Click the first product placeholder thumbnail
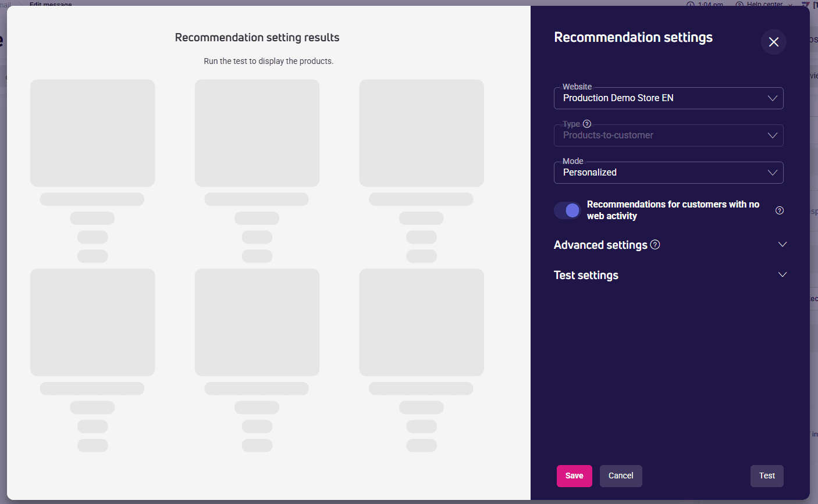The image size is (818, 504). click(x=92, y=133)
